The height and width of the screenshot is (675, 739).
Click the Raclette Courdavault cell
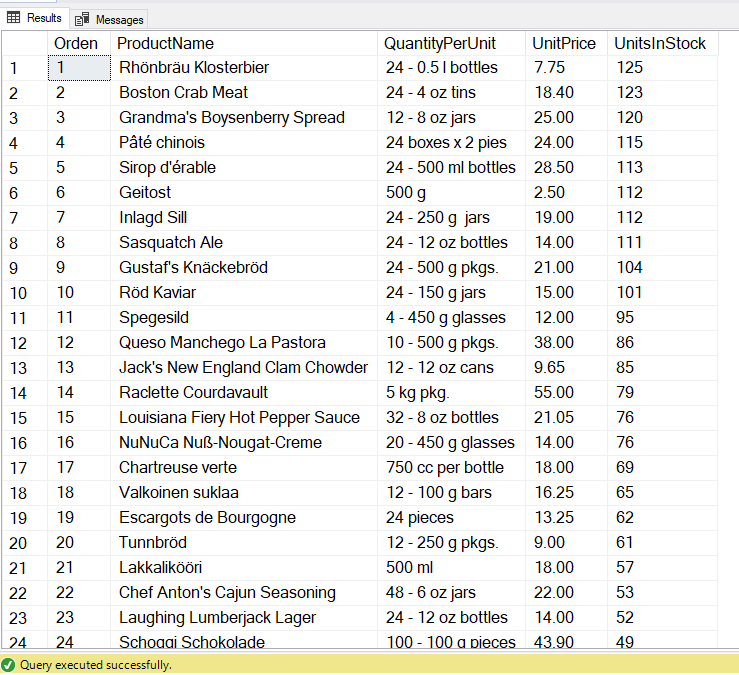(x=244, y=393)
